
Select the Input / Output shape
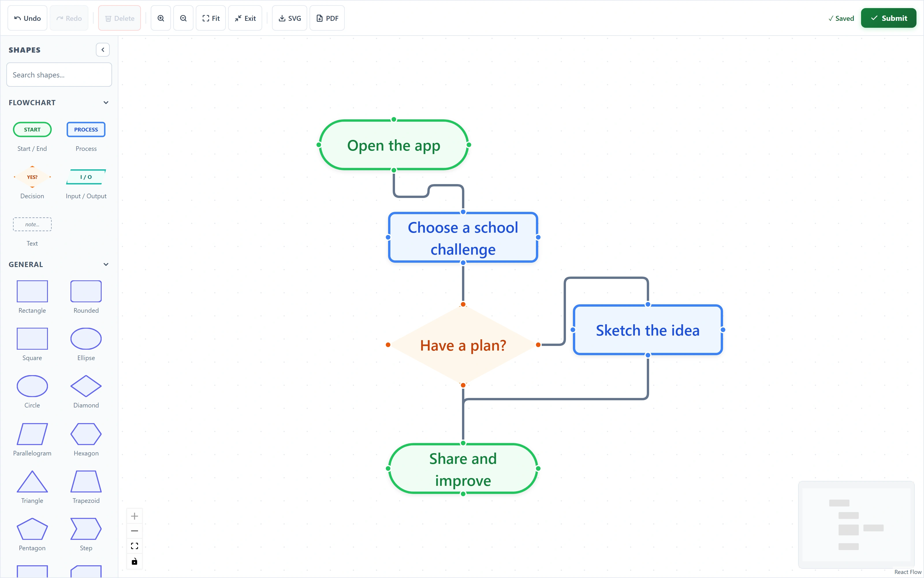tap(86, 183)
